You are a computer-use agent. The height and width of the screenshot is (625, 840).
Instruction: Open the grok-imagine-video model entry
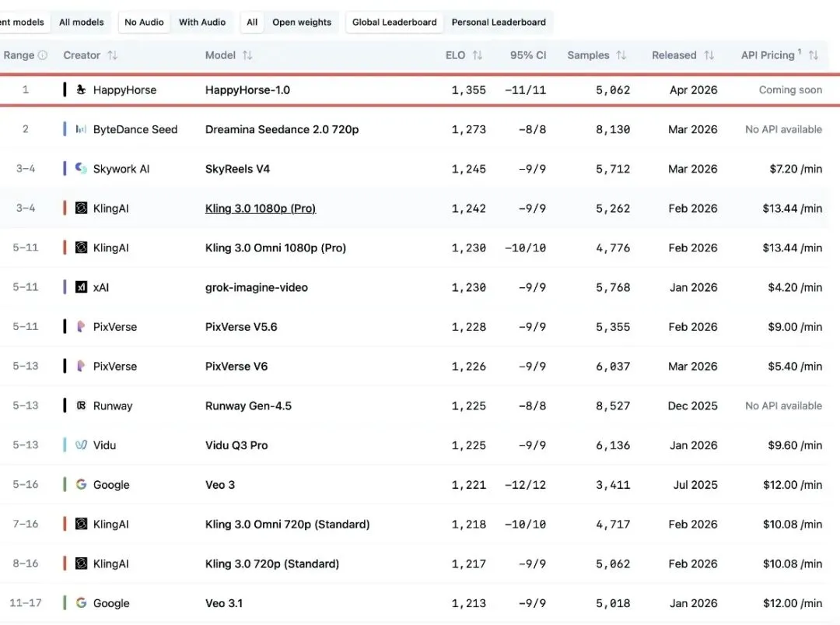click(257, 287)
